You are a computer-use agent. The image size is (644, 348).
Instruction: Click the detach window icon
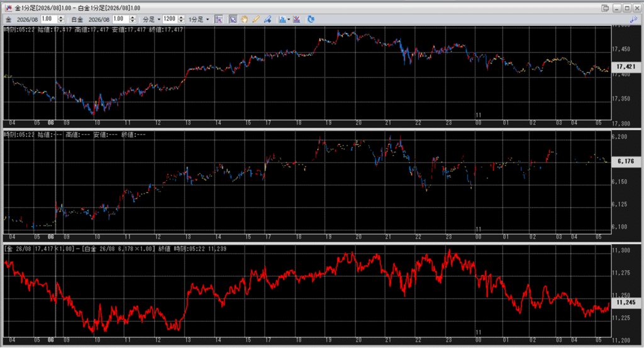[x=604, y=8]
